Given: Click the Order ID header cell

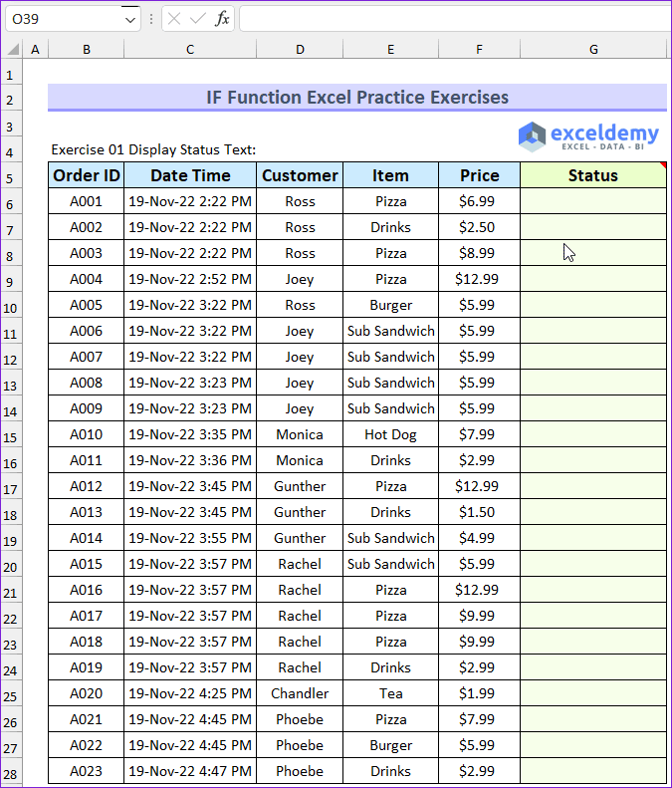Looking at the screenshot, I should point(87,175).
